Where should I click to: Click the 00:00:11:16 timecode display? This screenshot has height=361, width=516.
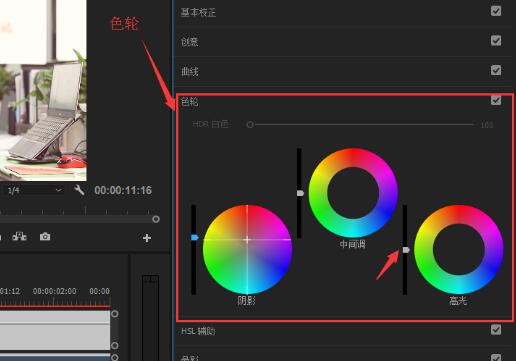click(123, 190)
